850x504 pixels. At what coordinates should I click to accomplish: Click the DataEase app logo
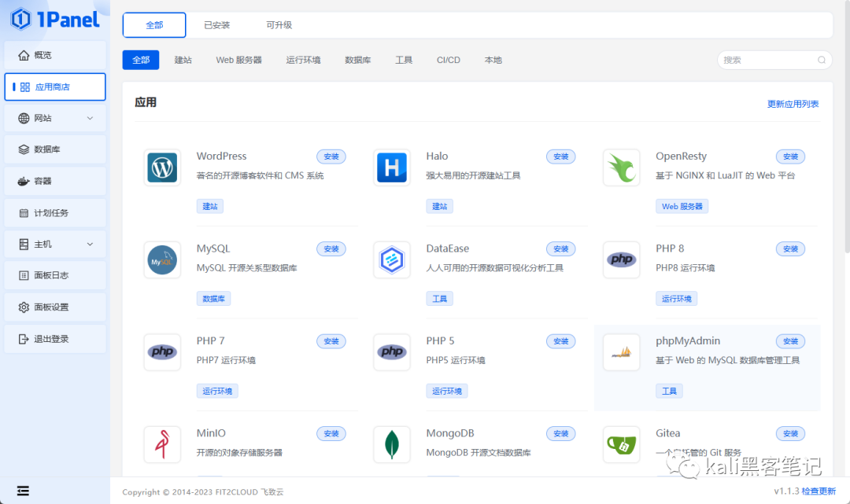392,259
